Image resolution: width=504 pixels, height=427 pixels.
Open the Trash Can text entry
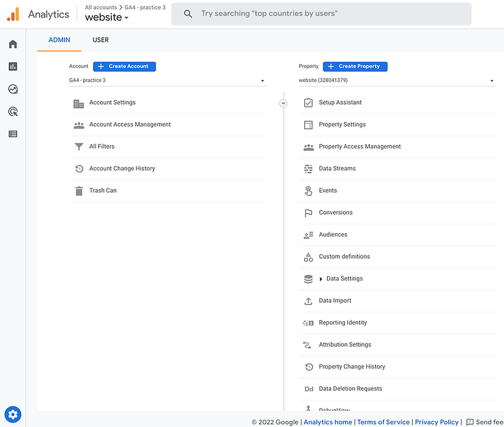(103, 190)
